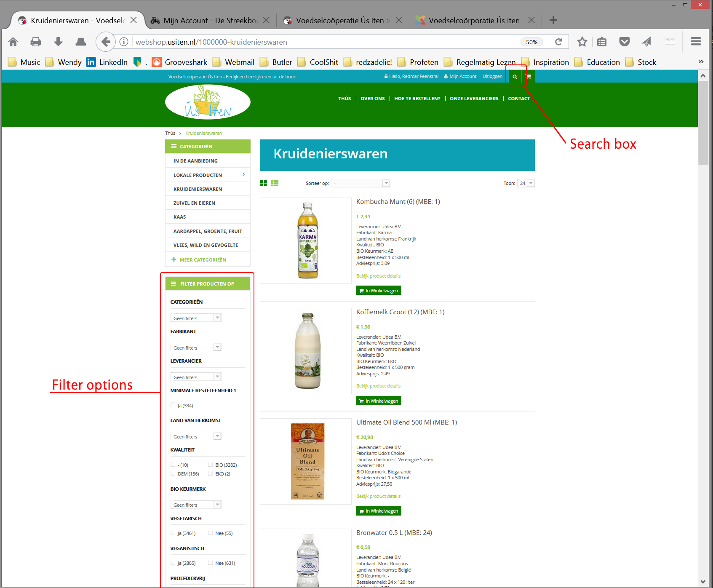Open the bookmarks list icon

pos(602,42)
